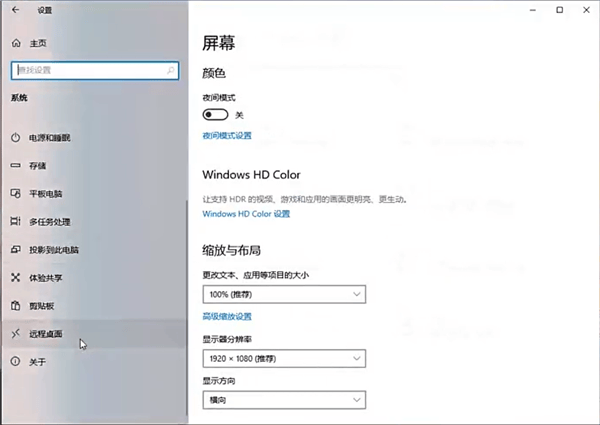Open the Home (主页) icon
Viewport: 600px width, 425px height.
16,43
